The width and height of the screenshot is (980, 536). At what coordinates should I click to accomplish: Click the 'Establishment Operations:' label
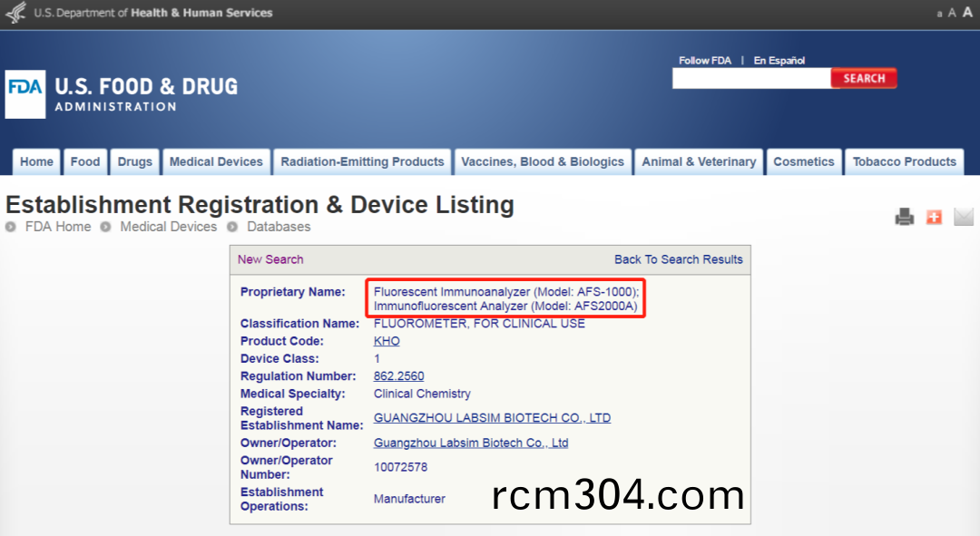[282, 499]
